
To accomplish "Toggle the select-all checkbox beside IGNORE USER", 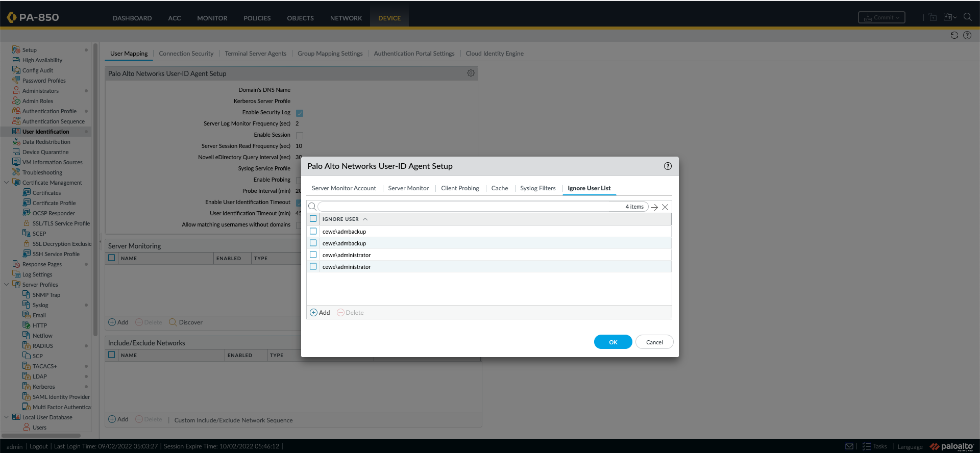I will pyautogui.click(x=313, y=219).
